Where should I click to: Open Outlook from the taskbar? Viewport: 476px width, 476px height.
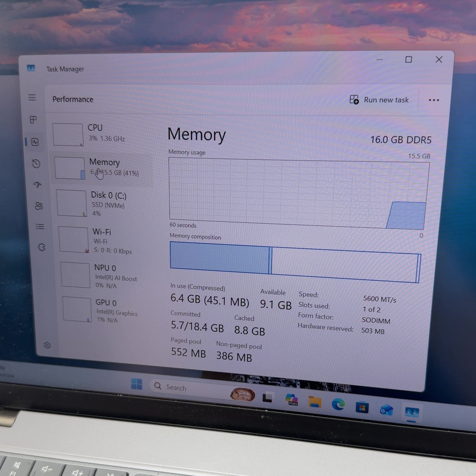(x=386, y=410)
